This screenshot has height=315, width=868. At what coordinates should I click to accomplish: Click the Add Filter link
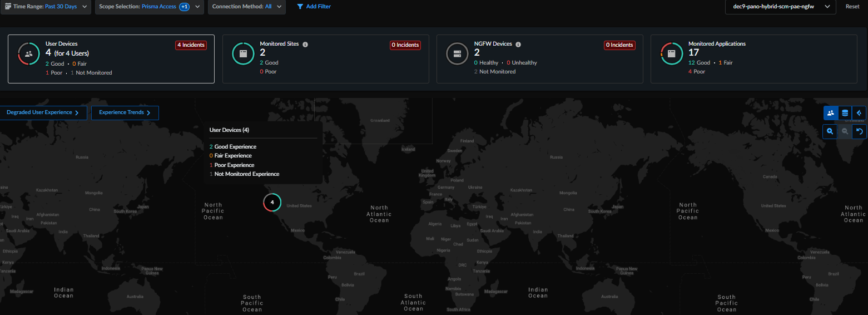(314, 7)
